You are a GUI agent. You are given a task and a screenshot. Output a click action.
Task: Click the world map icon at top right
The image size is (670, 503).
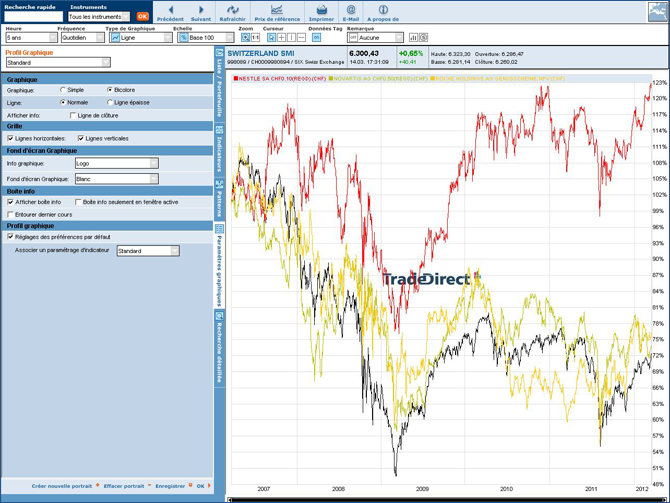[657, 12]
